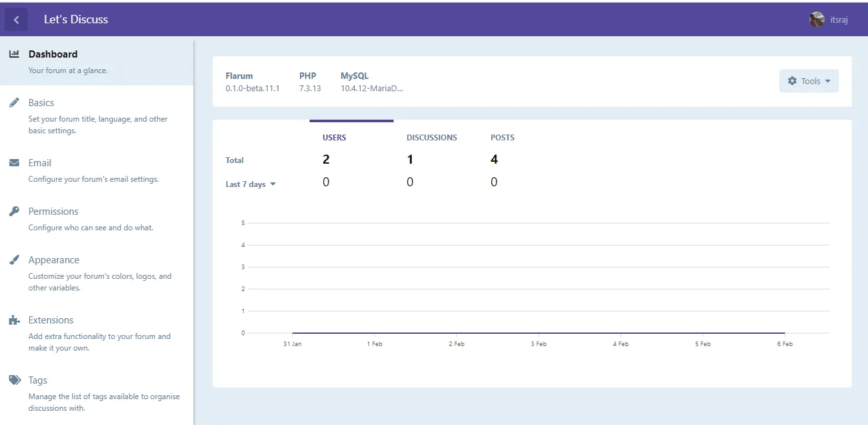868x425 pixels.
Task: Click the PHP version 7.3.13 text
Action: (x=310, y=89)
